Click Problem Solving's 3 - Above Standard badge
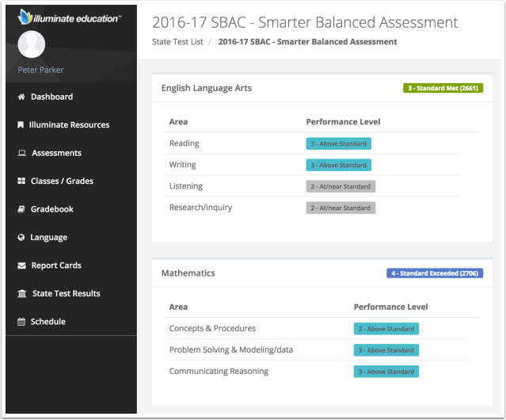506x420 pixels. (386, 350)
